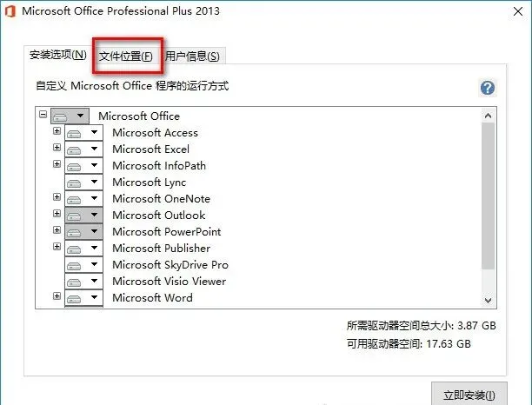Click the 可用驱动器空间: 17.63 GB text
532x405 pixels.
tap(409, 344)
